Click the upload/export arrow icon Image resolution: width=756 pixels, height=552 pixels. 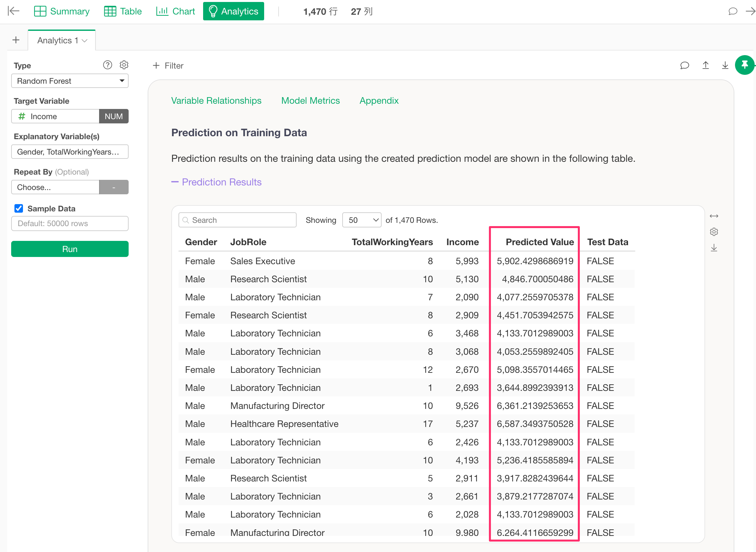(x=705, y=66)
